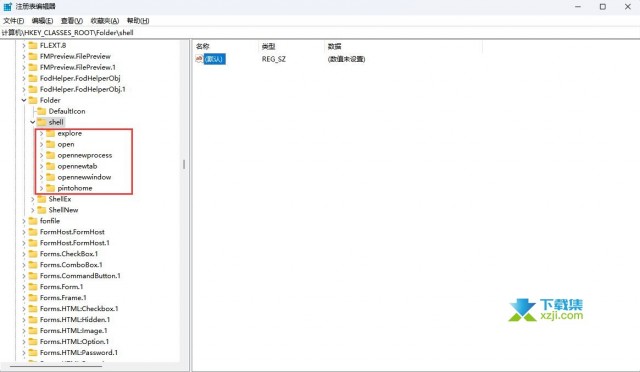This screenshot has height=372, width=640.
Task: Expand the fonfile key
Action: coord(24,221)
